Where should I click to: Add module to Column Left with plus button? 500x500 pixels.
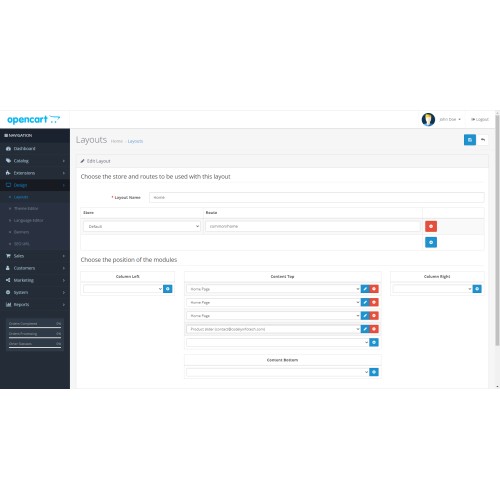coord(168,289)
